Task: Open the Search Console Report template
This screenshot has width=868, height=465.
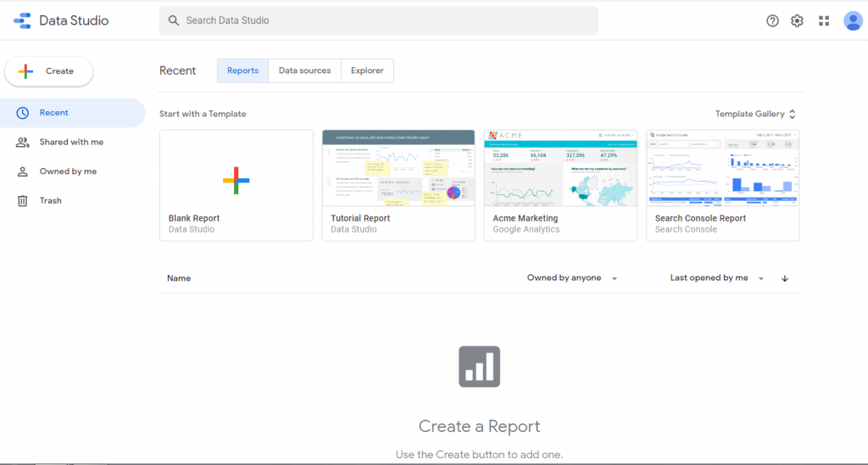Action: 722,185
